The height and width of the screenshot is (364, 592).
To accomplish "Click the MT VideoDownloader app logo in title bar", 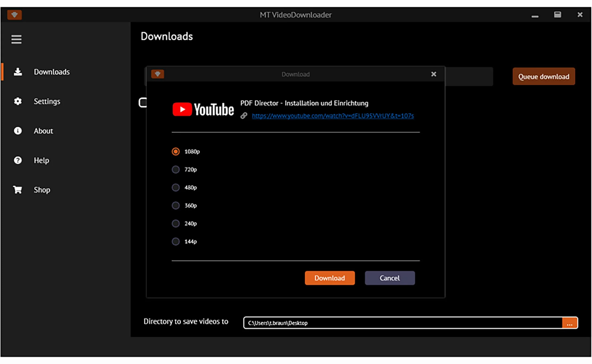I will click(14, 15).
